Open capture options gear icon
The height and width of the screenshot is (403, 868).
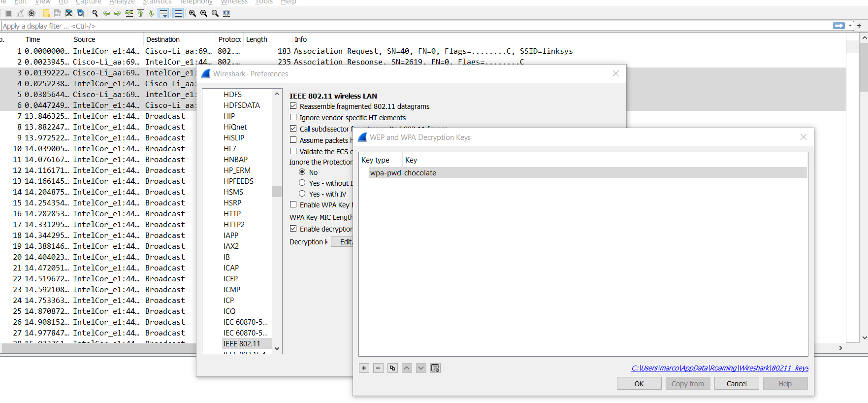pyautogui.click(x=32, y=13)
